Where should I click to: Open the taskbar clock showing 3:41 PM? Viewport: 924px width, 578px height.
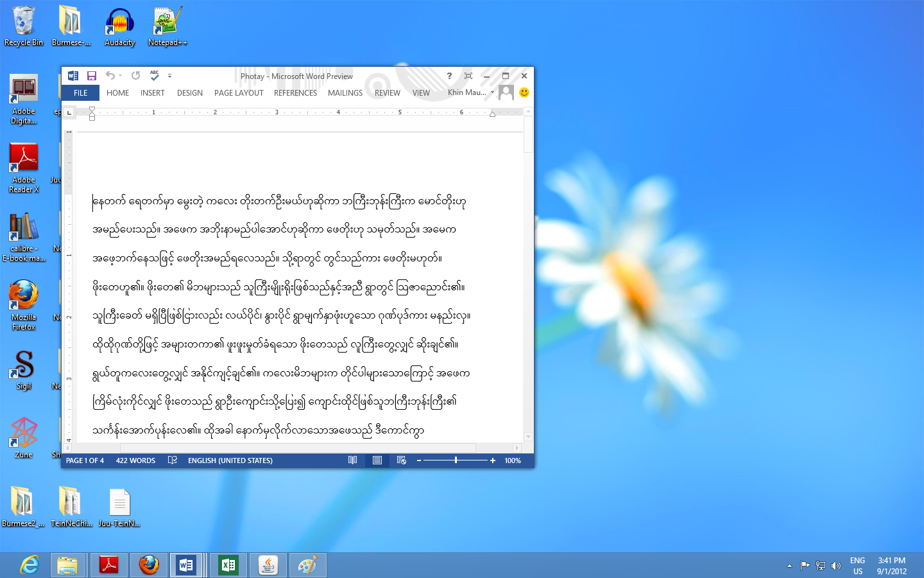(x=891, y=566)
